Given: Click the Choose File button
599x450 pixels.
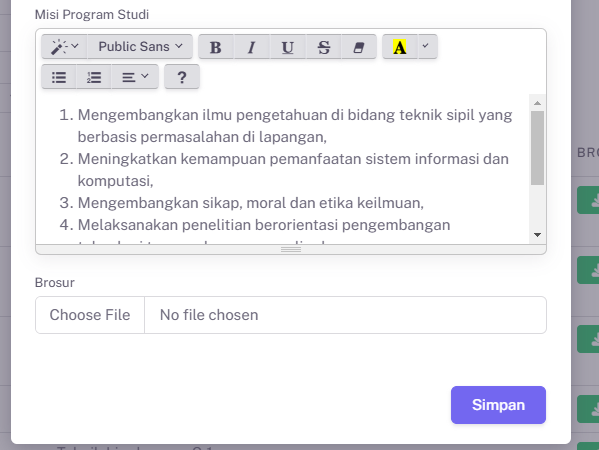Looking at the screenshot, I should 90,315.
